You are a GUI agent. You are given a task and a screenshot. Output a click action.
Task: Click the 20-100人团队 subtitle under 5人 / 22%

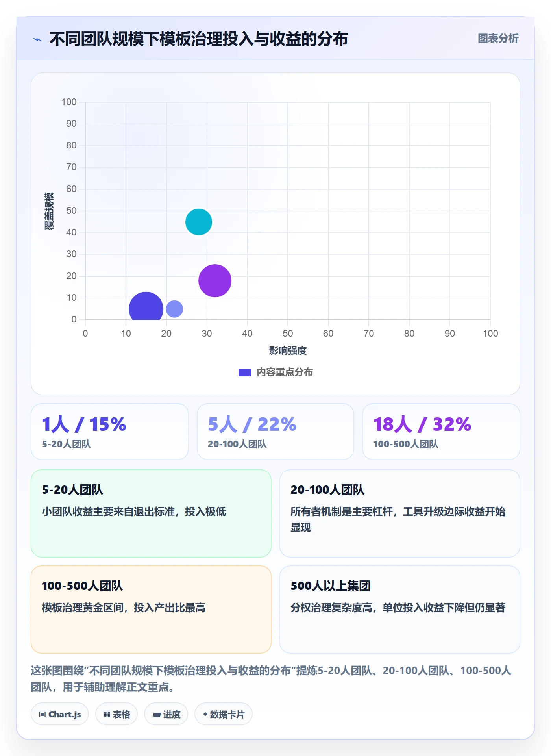tap(237, 444)
